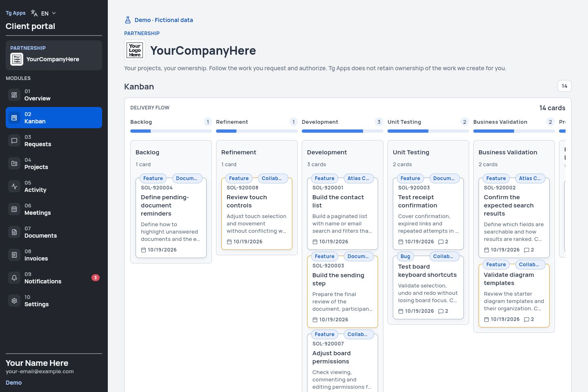
Task: Click the red 3 notifications badge
Action: tap(96, 278)
